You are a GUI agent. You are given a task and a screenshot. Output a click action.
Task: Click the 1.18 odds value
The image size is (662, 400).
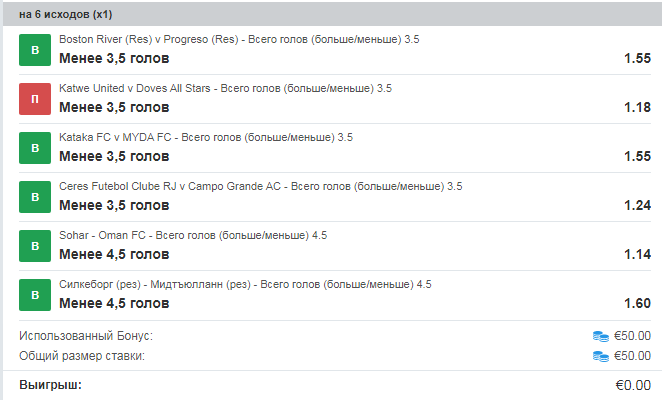(637, 107)
